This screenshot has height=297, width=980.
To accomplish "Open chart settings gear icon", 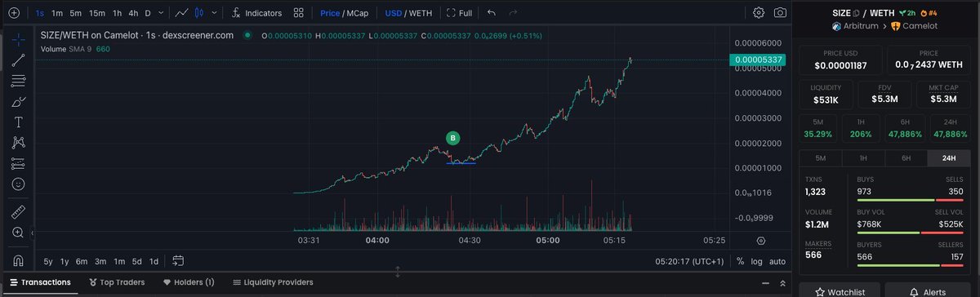I will click(x=759, y=13).
